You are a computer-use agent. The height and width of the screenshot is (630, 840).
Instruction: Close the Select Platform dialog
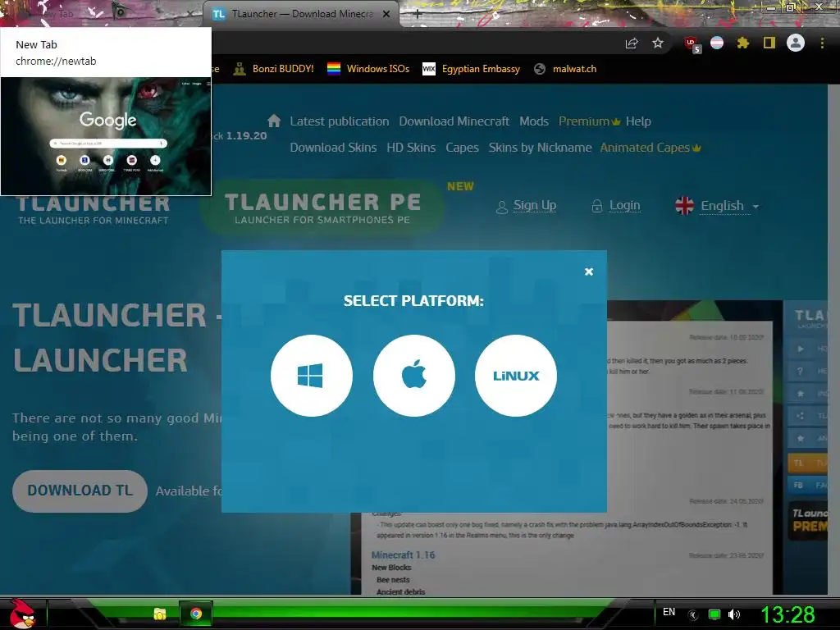589,272
